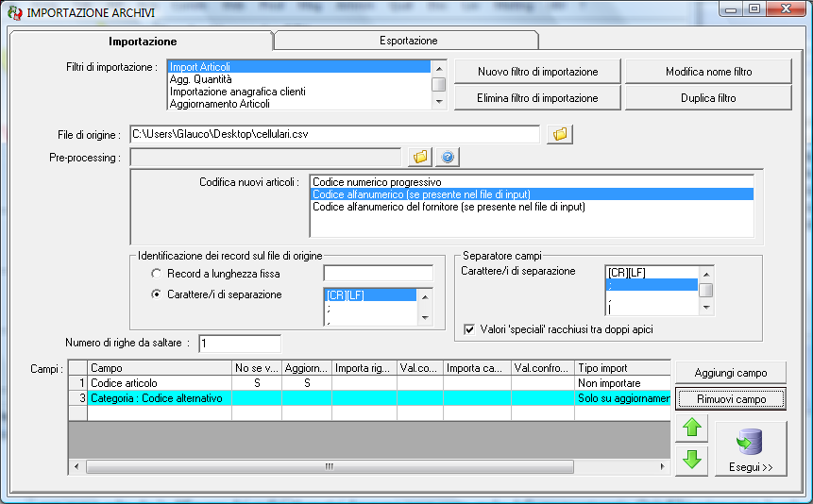Click the Aggiorn... column header
Screen dimensions: 813x504
click(x=307, y=368)
